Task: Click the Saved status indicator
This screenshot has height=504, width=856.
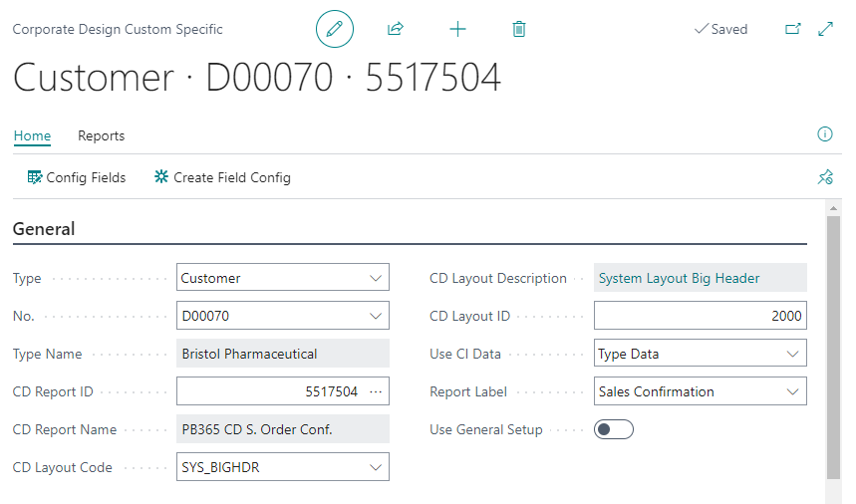Action: (x=720, y=29)
